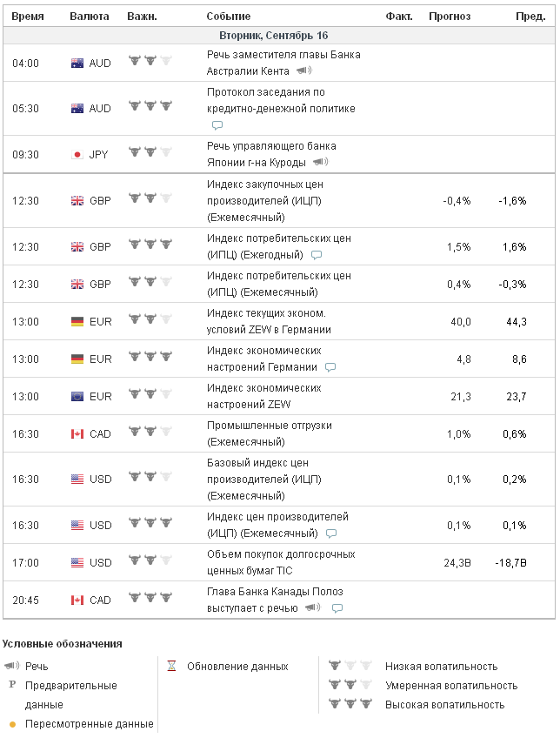The image size is (560, 738).
Task: Click comment icon beside USD PPI (Ежемесячный) event
Action: coord(330,533)
